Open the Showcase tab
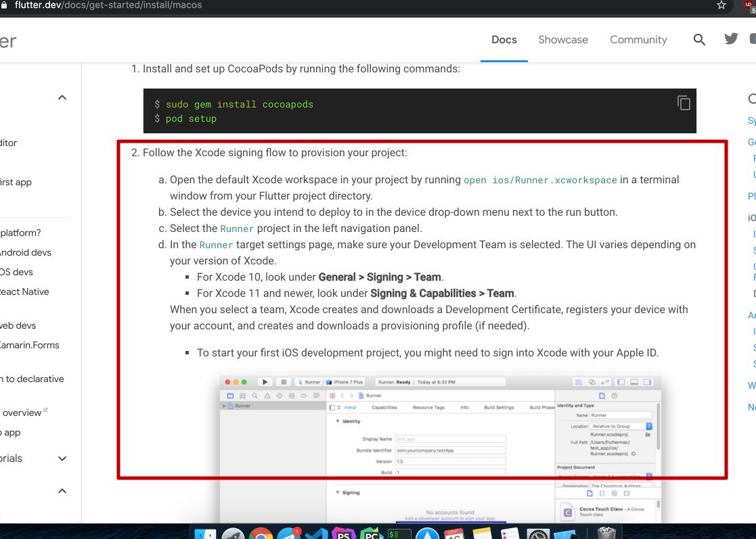Screen dimensions: 756x539 tap(563, 39)
